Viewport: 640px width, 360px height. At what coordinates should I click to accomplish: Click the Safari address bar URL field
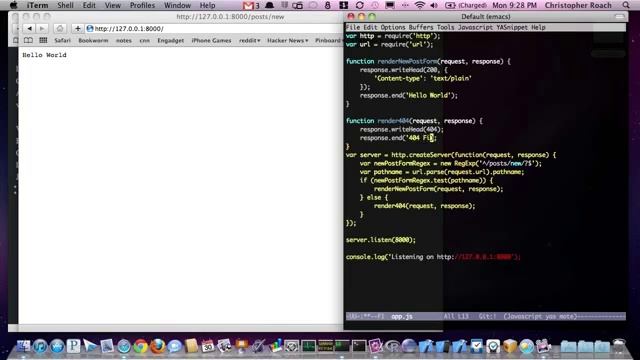pos(213,29)
